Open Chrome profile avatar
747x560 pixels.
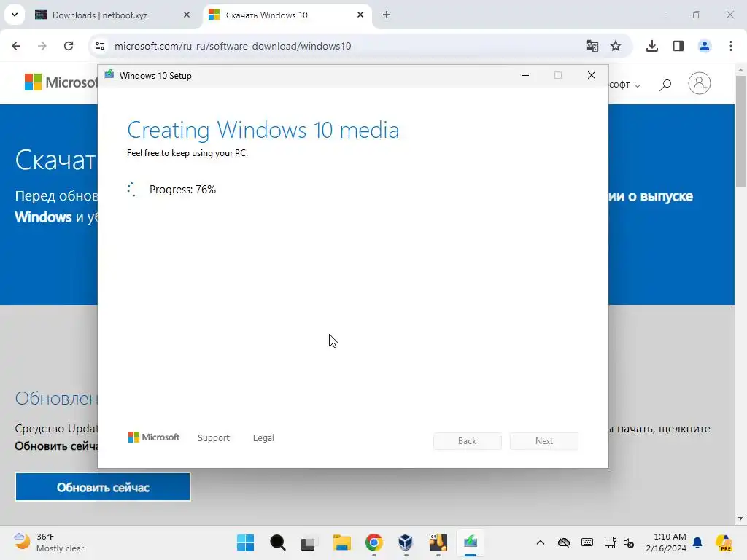coord(705,46)
